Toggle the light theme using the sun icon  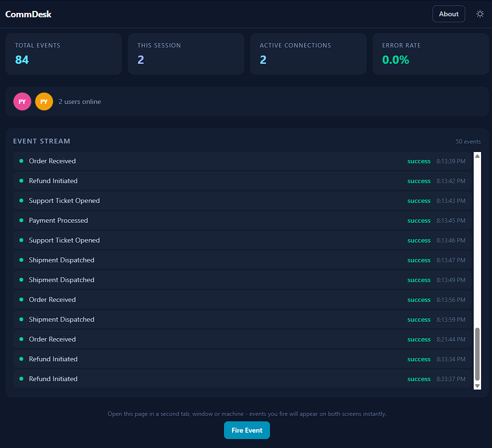pyautogui.click(x=480, y=13)
